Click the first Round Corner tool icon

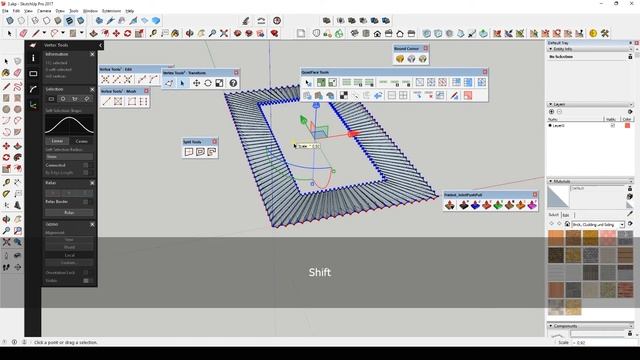click(400, 59)
